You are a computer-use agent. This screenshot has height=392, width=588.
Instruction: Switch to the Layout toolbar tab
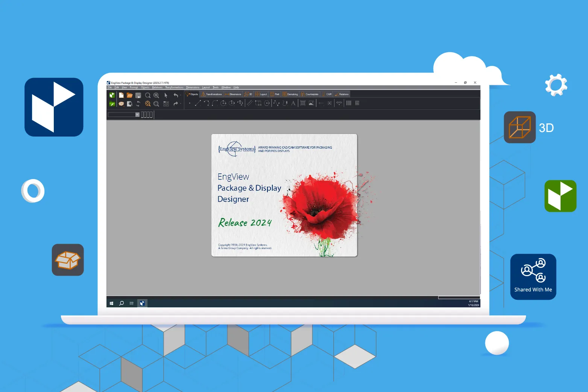coord(261,94)
